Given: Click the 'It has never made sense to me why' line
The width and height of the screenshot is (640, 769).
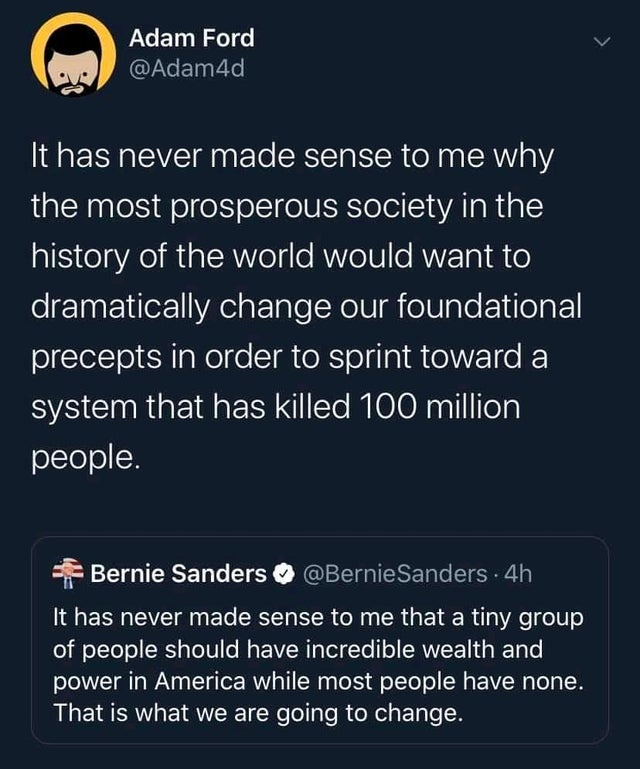Looking at the screenshot, I should (292, 157).
